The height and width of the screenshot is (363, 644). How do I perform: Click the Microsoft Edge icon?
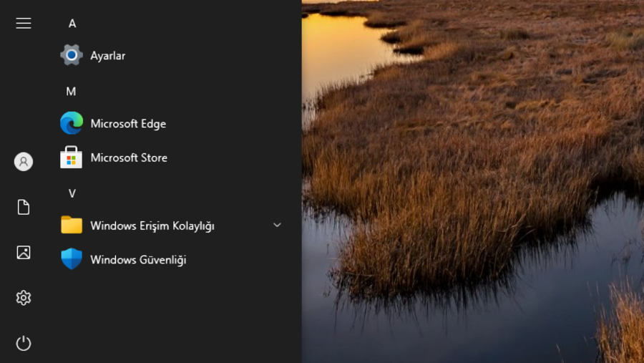72,123
